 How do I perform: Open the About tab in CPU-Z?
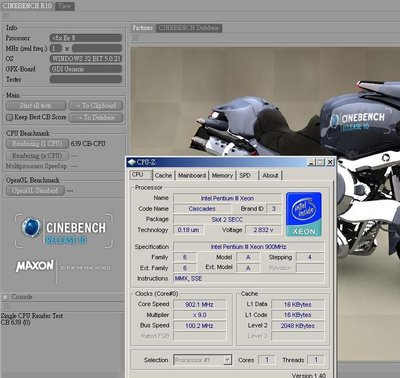(270, 175)
